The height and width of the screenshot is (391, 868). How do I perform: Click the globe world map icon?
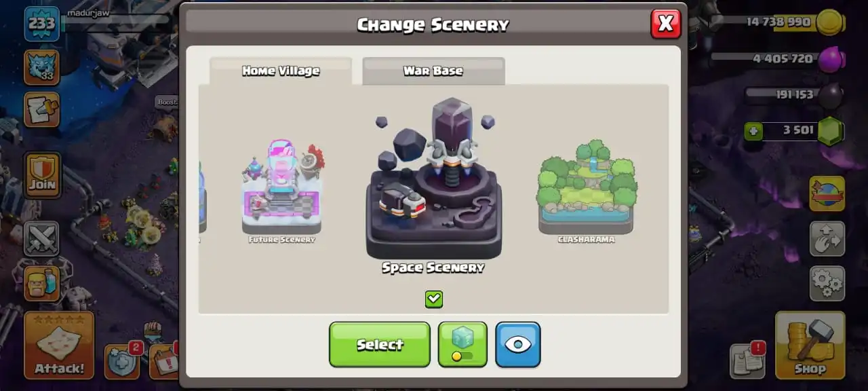pyautogui.click(x=827, y=193)
